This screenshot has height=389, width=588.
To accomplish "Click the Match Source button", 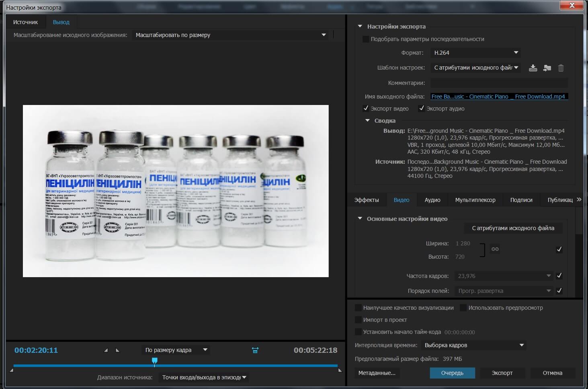I will 513,228.
